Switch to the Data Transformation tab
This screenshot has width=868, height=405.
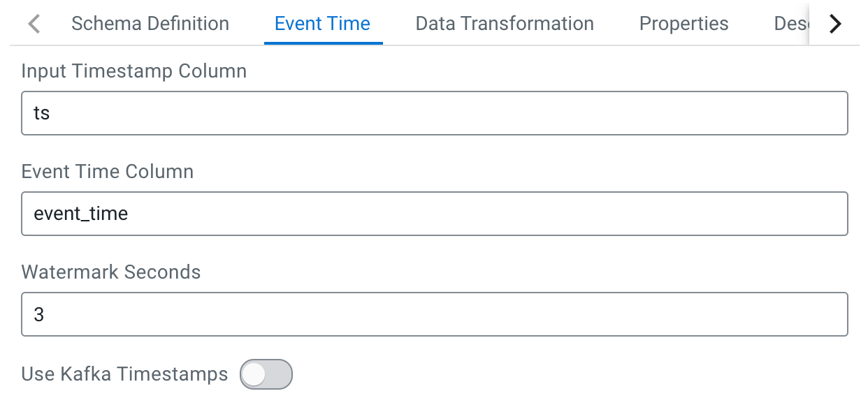coord(505,24)
